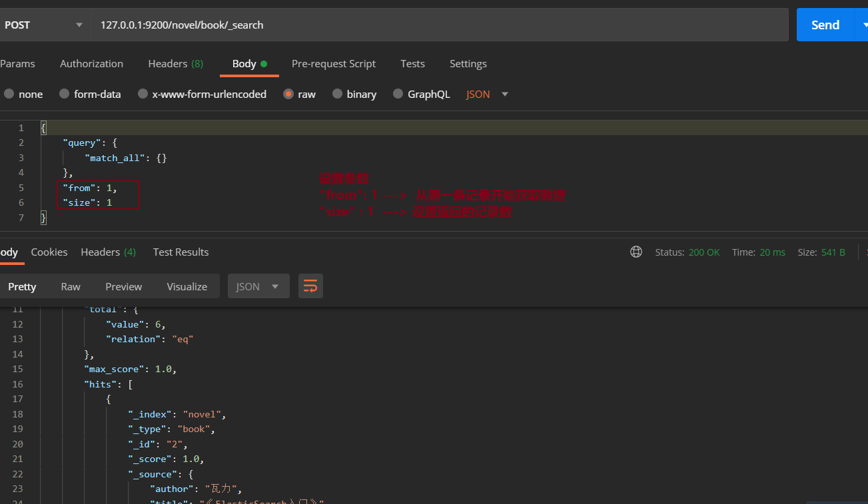
Task: Switch response view to Preview
Action: coord(124,286)
